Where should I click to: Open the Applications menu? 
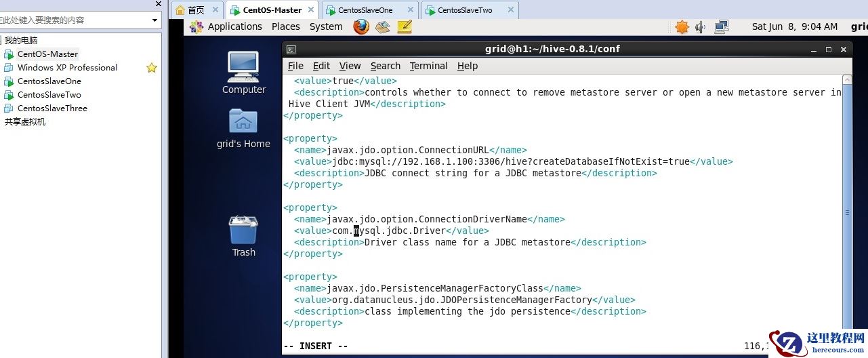click(234, 26)
